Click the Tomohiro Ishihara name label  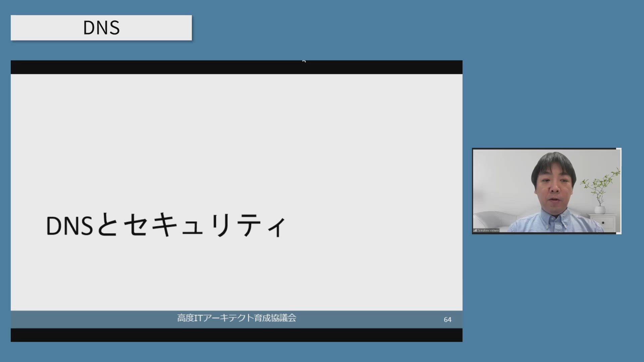[488, 230]
